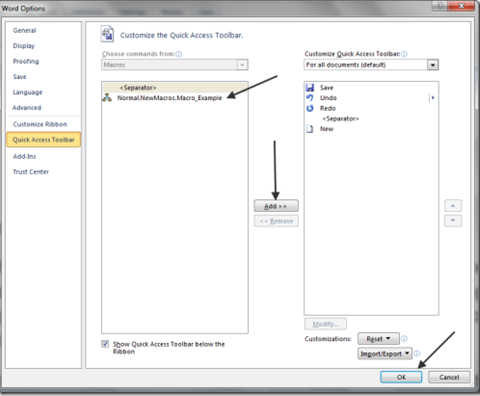Close the Word Options dialog
This screenshot has height=396, width=480.
(x=462, y=6)
